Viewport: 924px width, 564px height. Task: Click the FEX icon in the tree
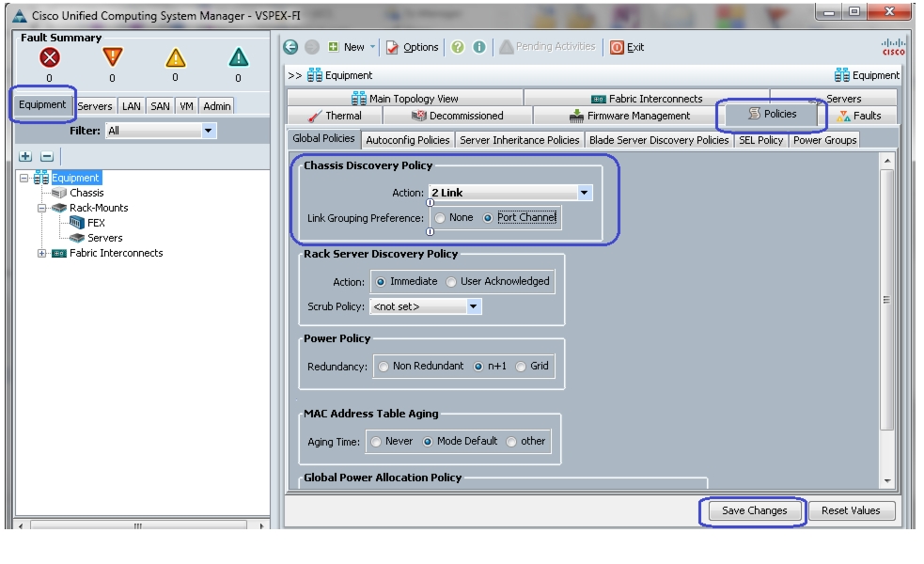click(76, 222)
